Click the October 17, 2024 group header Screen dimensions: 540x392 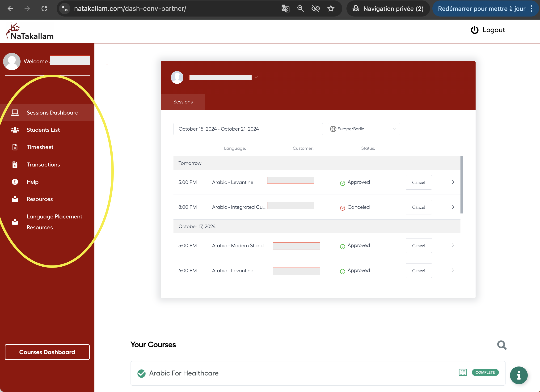317,226
